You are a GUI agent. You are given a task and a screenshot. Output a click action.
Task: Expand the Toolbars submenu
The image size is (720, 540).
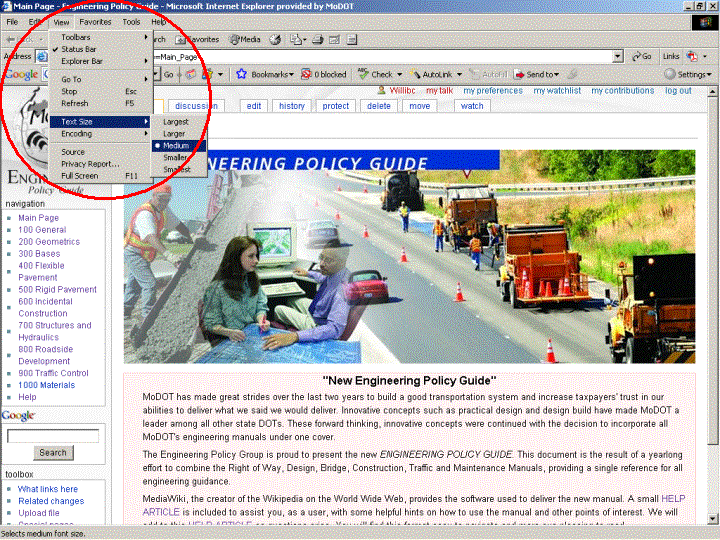click(x=101, y=37)
